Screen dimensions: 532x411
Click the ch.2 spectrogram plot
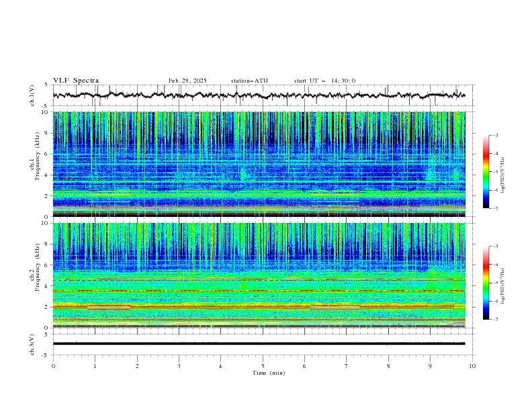pyautogui.click(x=259, y=275)
